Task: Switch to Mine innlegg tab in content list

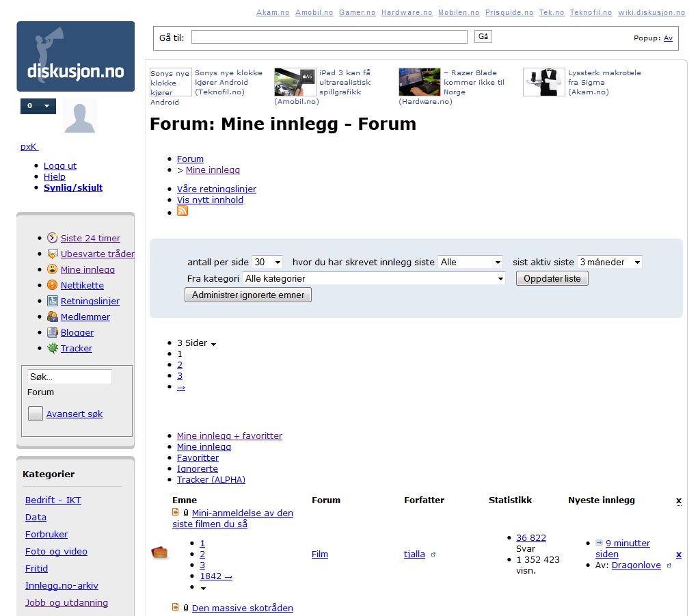Action: point(204,446)
